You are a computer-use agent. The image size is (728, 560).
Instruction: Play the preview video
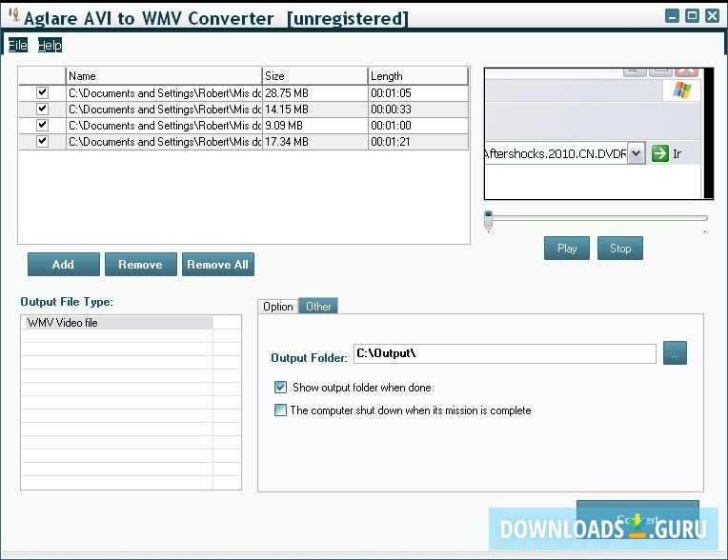point(567,249)
